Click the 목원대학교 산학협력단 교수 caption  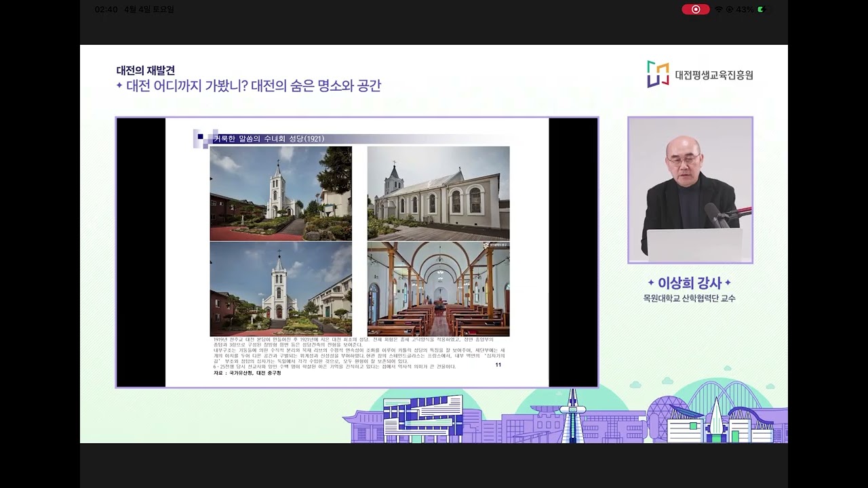(690, 298)
